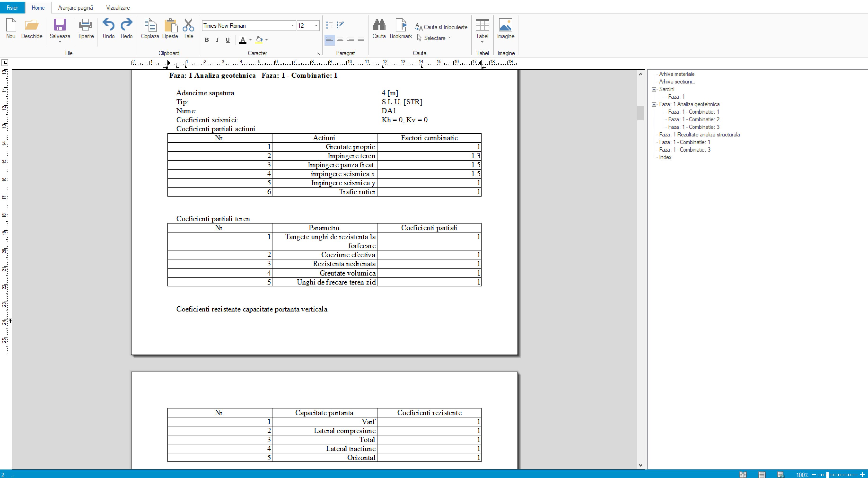The image size is (868, 478).
Task: Click the zoom slider in status bar
Action: 828,475
